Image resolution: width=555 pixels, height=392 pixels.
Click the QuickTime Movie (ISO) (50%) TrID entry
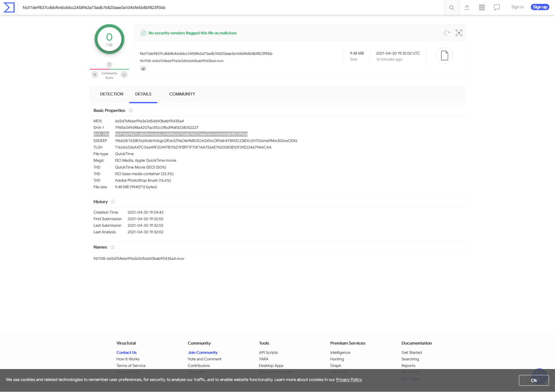[x=141, y=167]
